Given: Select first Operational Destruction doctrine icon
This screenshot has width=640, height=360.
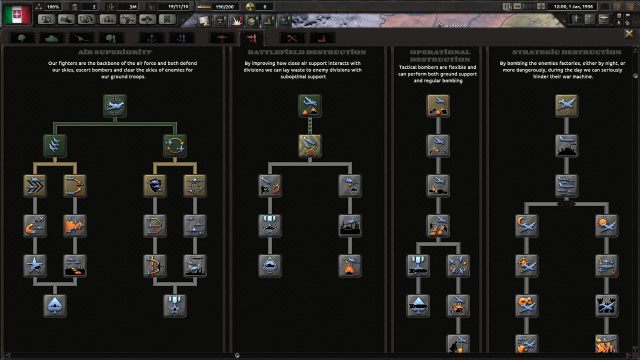Looking at the screenshot, I should (x=438, y=106).
